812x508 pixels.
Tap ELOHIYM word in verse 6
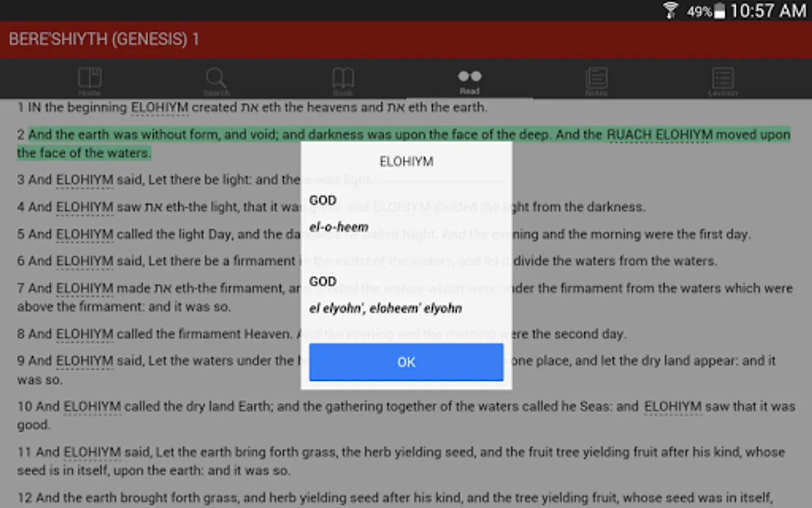pyautogui.click(x=85, y=261)
